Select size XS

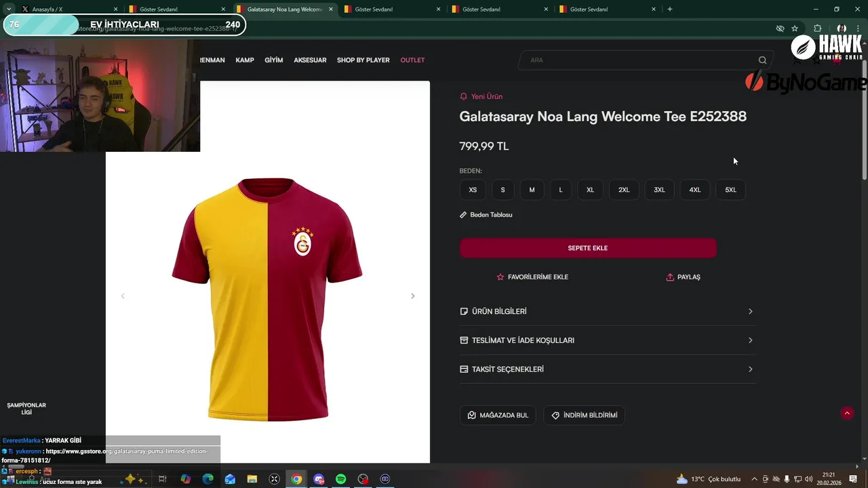tap(473, 190)
